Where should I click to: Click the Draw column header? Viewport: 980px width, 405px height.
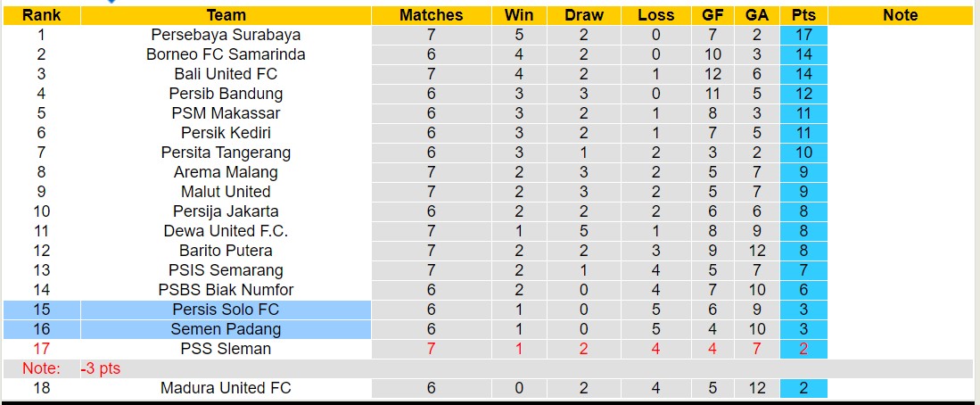[584, 15]
